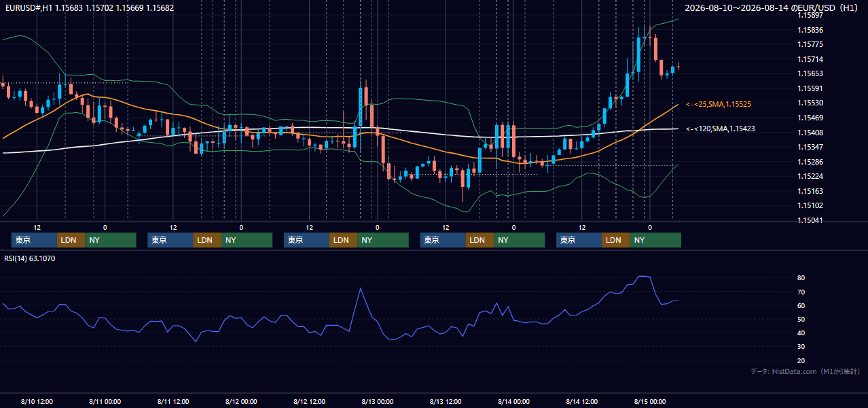Click the HistData.com data credit text
This screenshot has height=408, width=868.
coord(806,371)
